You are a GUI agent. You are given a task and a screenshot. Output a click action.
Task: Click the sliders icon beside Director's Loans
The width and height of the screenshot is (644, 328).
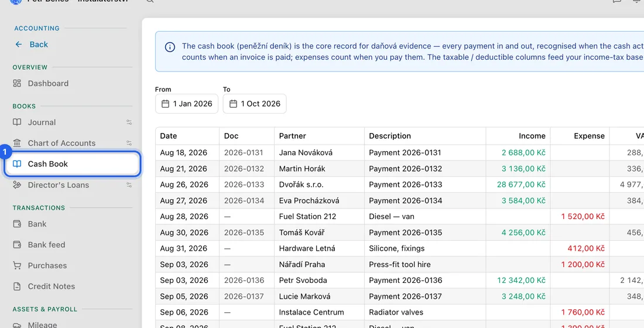click(x=129, y=185)
